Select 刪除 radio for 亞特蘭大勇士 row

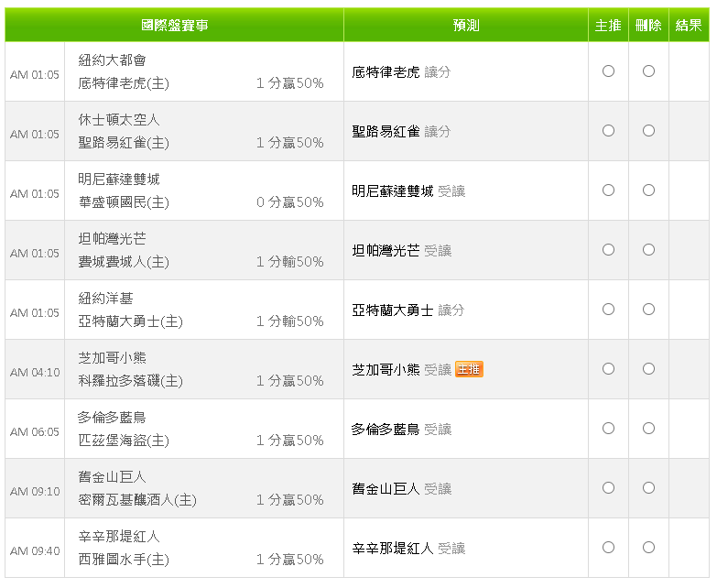pos(648,310)
